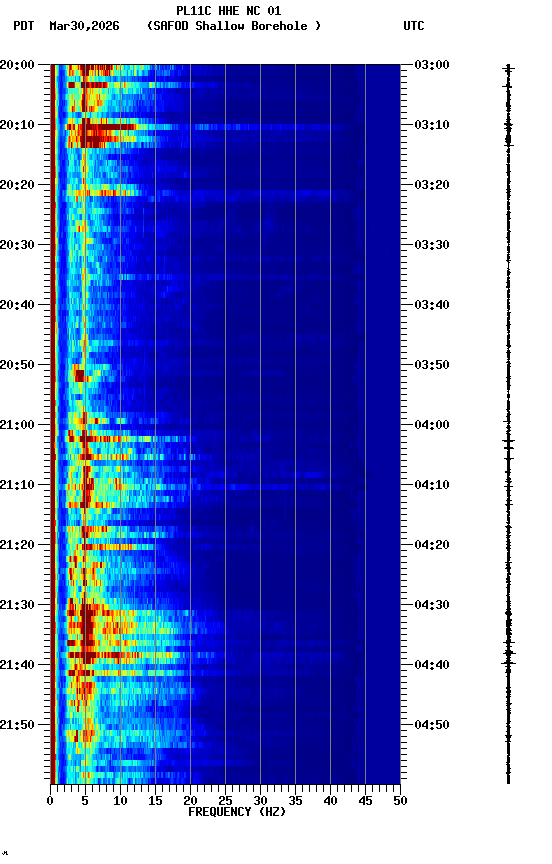The height and width of the screenshot is (864, 552).
Task: Click the 03:20 UTC time label
Action: pos(432,185)
